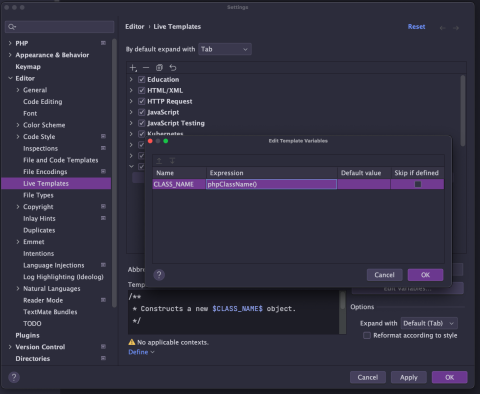480x394 pixels.
Task: Click the duplicate template icon
Action: pyautogui.click(x=159, y=68)
